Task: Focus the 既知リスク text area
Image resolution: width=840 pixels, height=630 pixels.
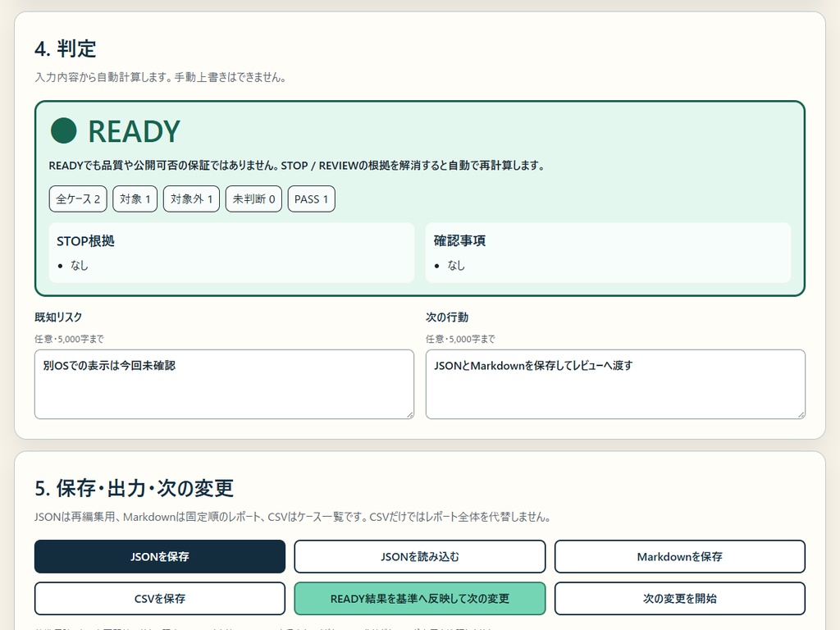Action: (224, 384)
